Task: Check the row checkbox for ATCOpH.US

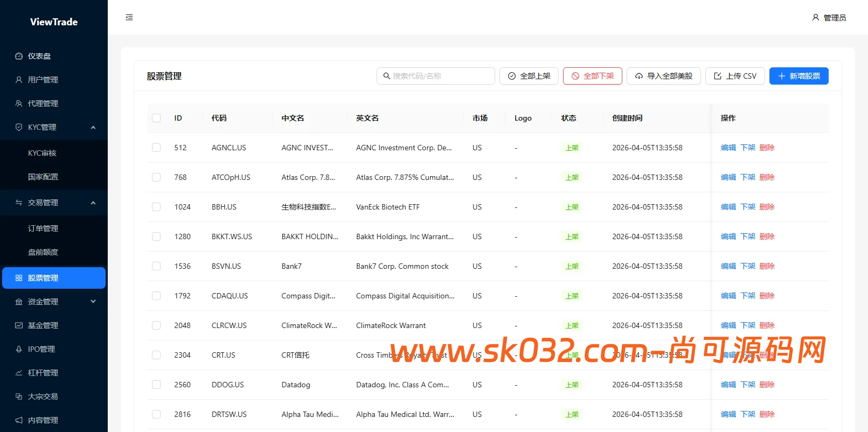Action: point(156,177)
